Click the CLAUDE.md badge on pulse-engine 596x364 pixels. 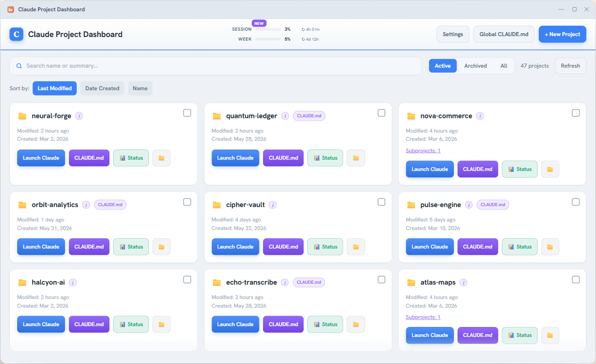493,205
